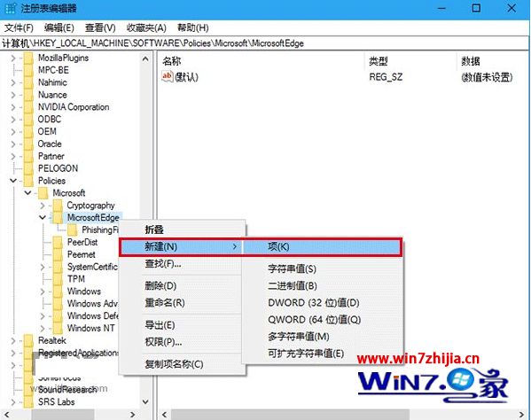Click the Registry Editor app icon in title bar

(10, 8)
